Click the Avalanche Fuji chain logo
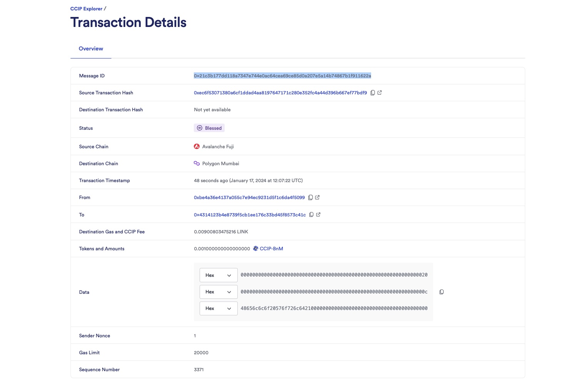568x392 pixels. point(197,146)
